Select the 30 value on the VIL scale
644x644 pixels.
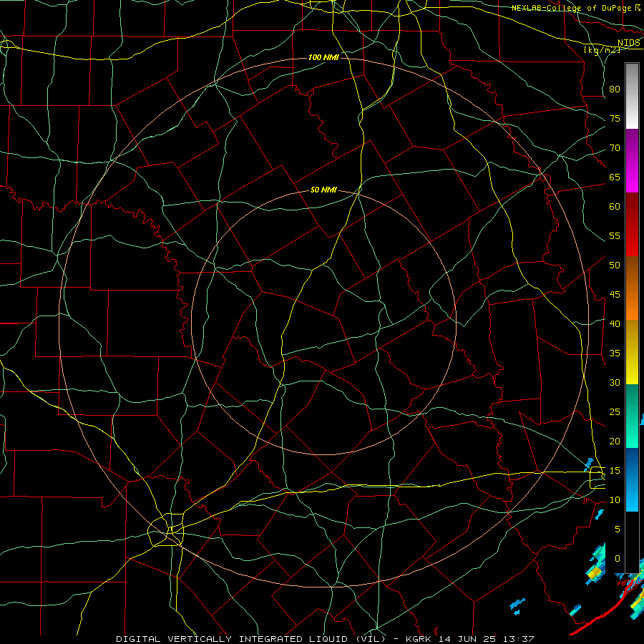click(x=615, y=382)
